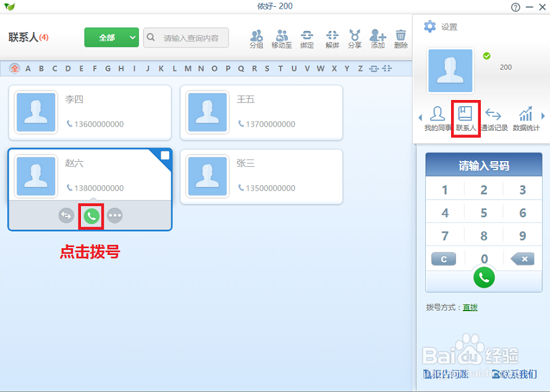Add a new contact via 添加 icon
Screen dimensions: 550x392
click(x=378, y=37)
